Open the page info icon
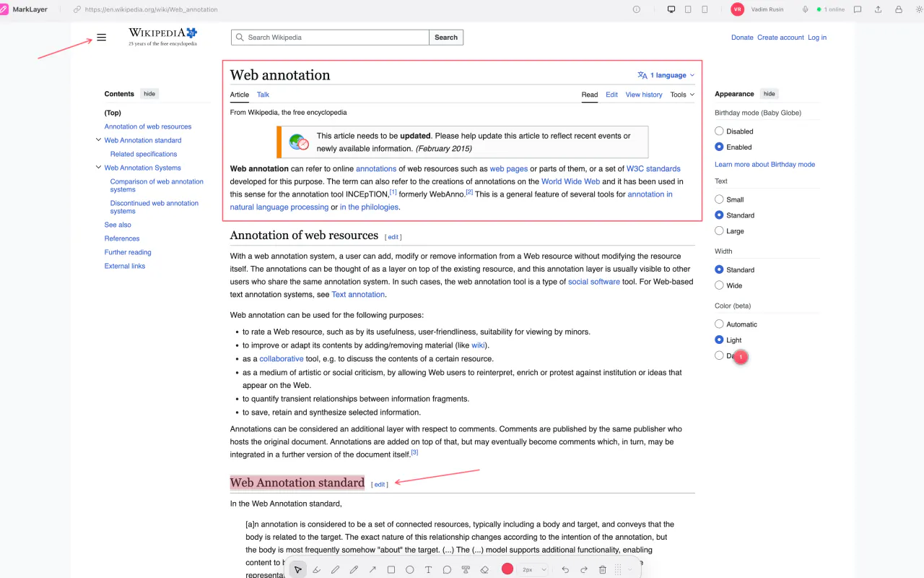The width and height of the screenshot is (924, 578). point(636,9)
